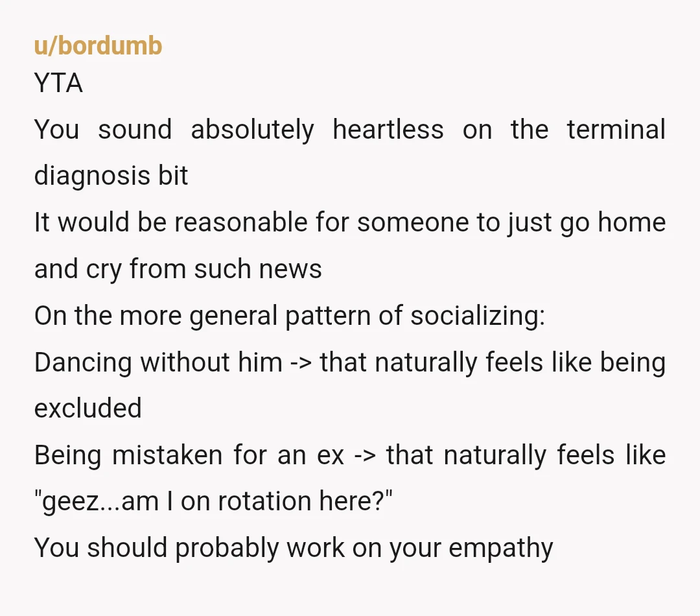Click the word "pattern" in the comment
The width and height of the screenshot is (700, 616).
(x=328, y=315)
